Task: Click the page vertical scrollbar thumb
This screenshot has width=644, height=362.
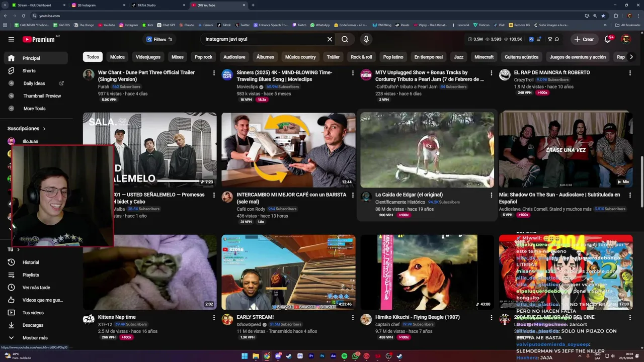Action: tap(641, 182)
